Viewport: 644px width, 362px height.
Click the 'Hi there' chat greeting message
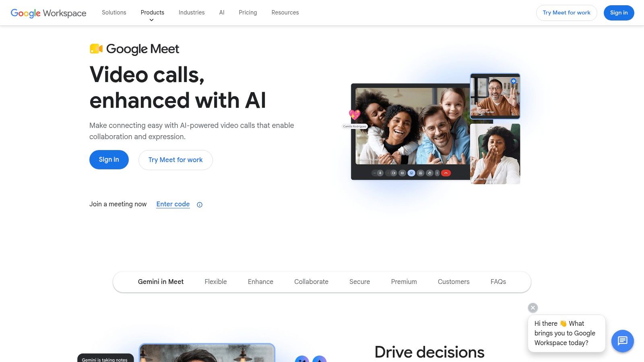(567, 333)
